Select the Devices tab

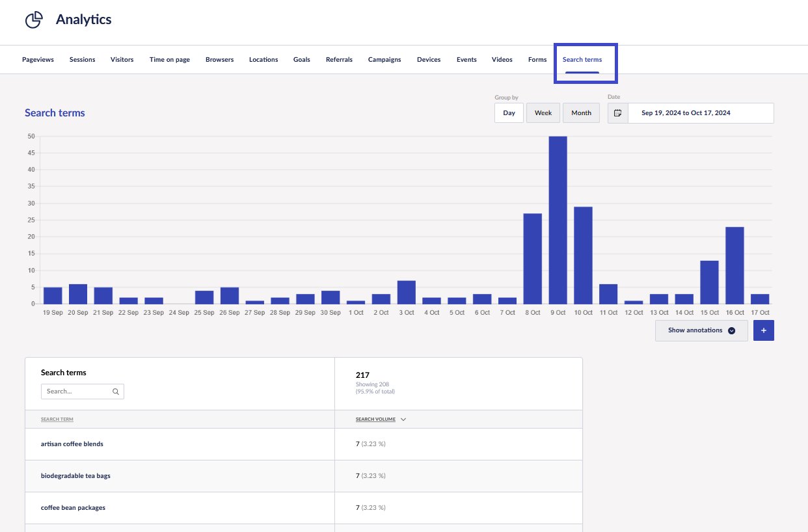pyautogui.click(x=429, y=60)
